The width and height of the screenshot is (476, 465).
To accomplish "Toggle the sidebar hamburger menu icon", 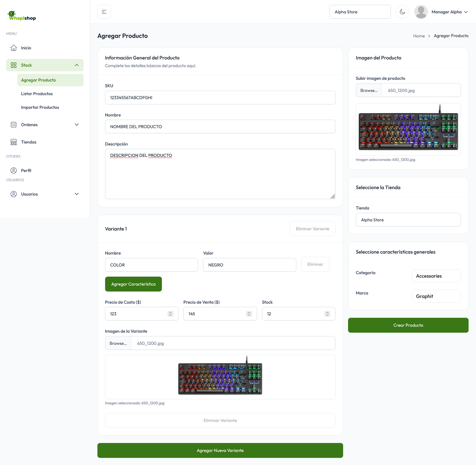I will pyautogui.click(x=104, y=12).
